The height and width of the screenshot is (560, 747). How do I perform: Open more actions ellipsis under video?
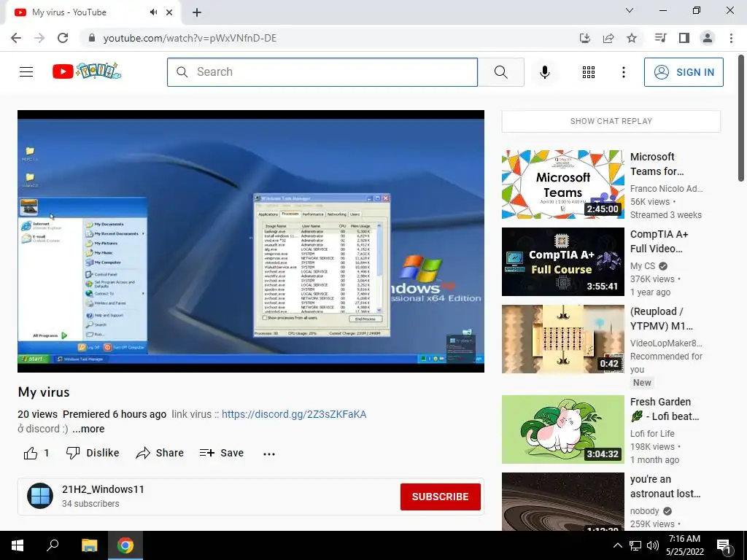point(269,454)
